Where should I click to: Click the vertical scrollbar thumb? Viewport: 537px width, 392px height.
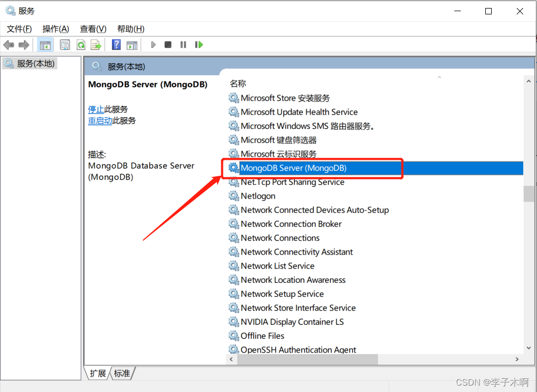tap(528, 194)
